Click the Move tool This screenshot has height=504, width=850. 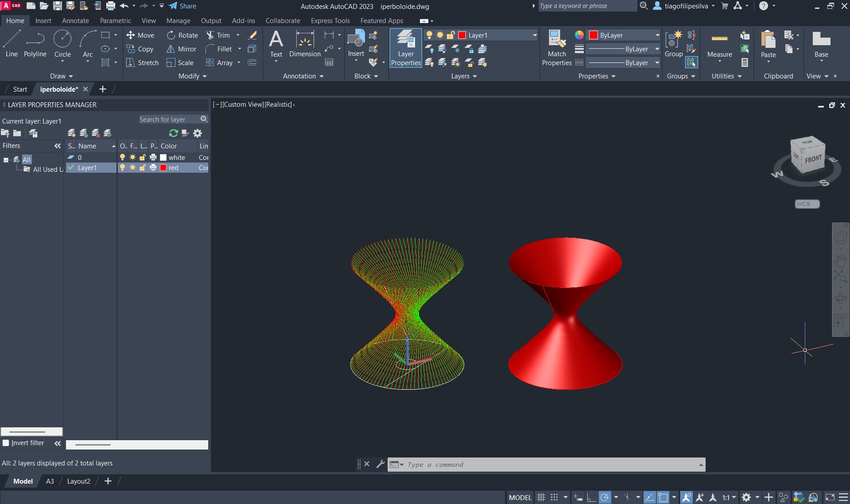(140, 35)
